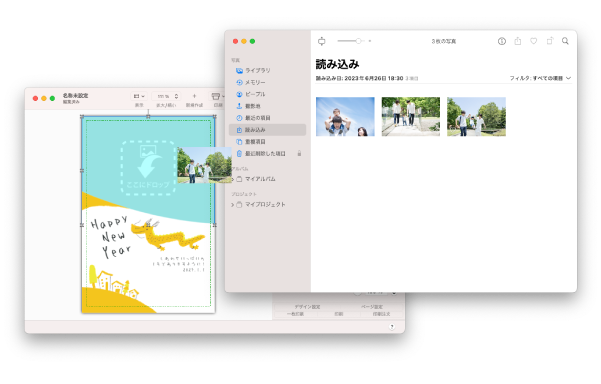Select ピープル in the Photos sidebar
This screenshot has width=601, height=384.
tap(255, 94)
